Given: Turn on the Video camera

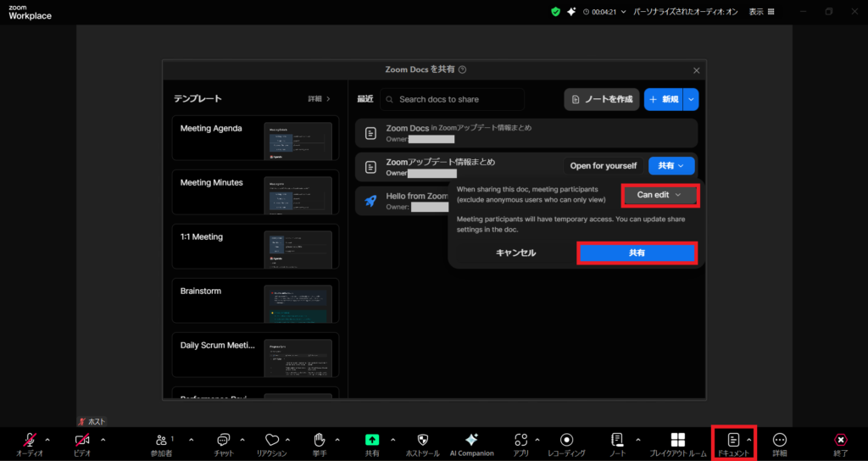Looking at the screenshot, I should tap(82, 439).
